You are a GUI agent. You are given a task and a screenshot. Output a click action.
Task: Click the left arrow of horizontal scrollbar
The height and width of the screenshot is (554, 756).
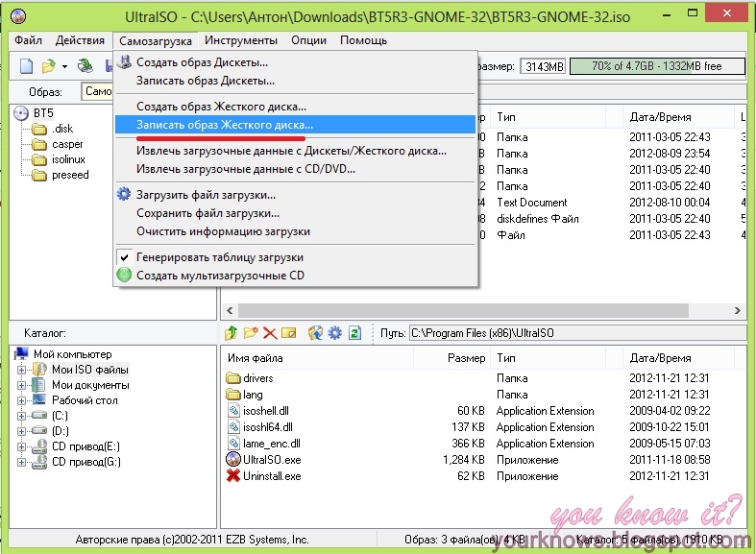pyautogui.click(x=230, y=310)
